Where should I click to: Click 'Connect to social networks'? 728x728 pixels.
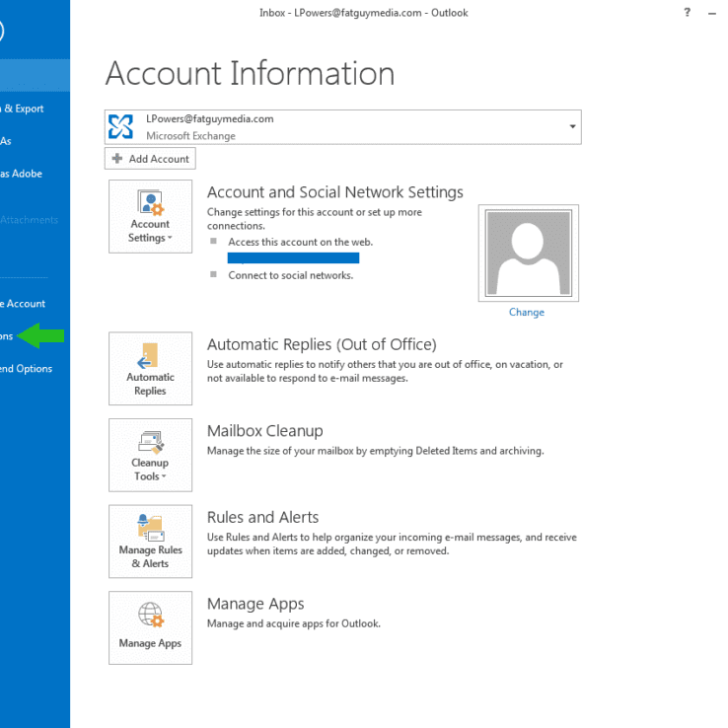[x=290, y=275]
